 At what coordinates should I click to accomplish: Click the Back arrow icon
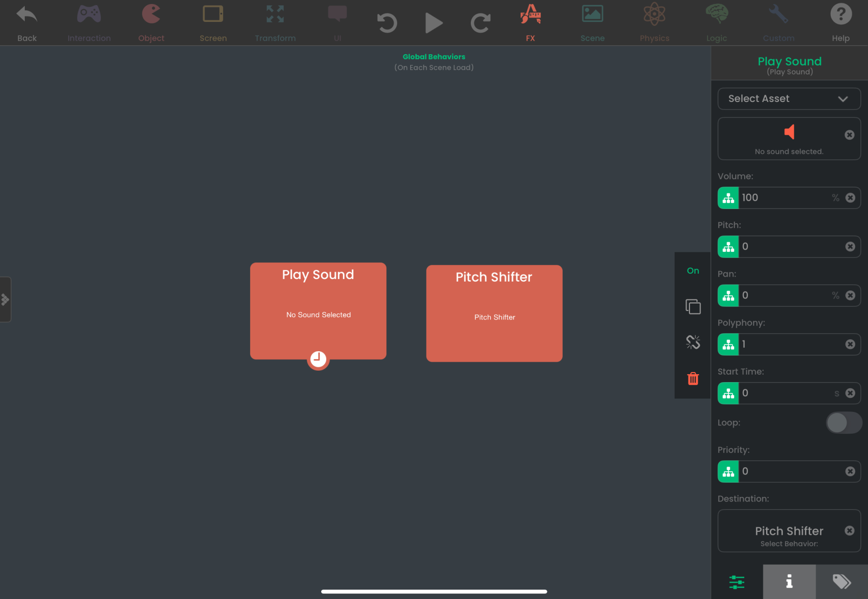point(27,15)
